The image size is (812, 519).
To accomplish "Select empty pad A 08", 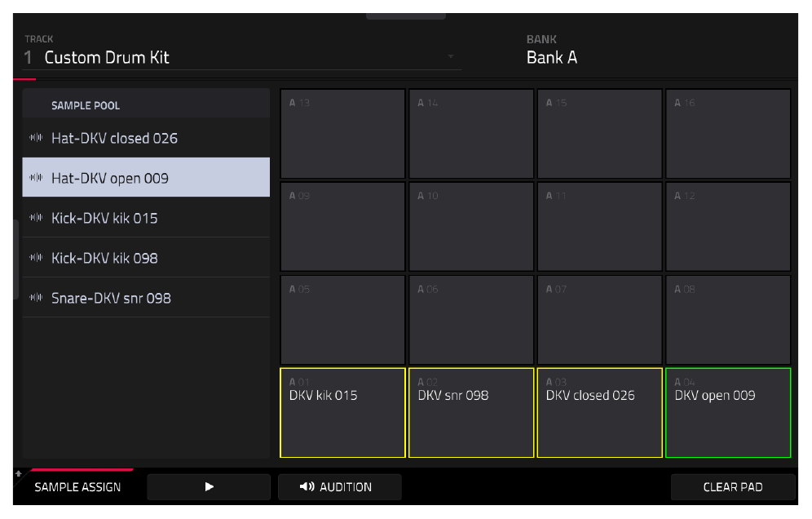I will [x=728, y=319].
